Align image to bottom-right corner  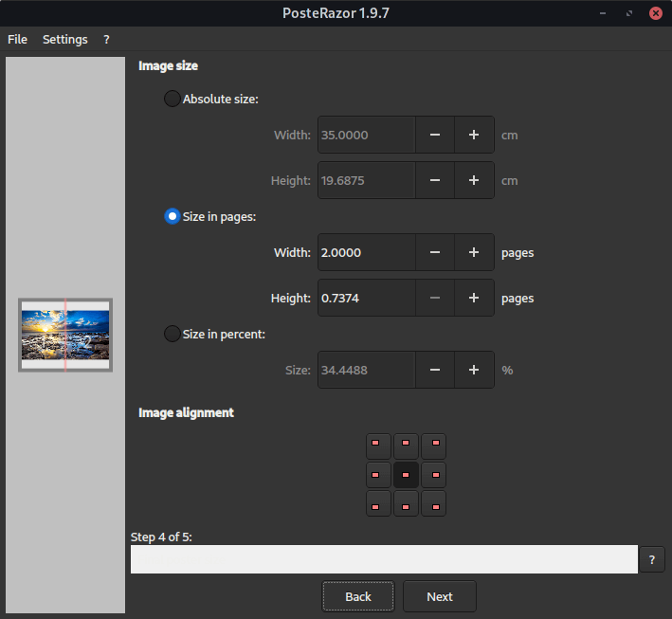click(x=433, y=502)
